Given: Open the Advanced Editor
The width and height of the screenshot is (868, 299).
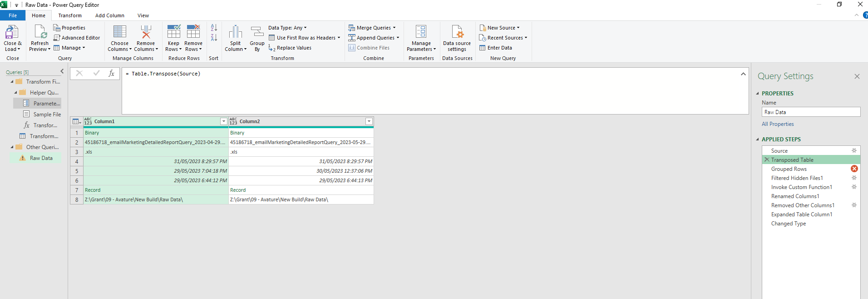Looking at the screenshot, I should click(x=77, y=38).
